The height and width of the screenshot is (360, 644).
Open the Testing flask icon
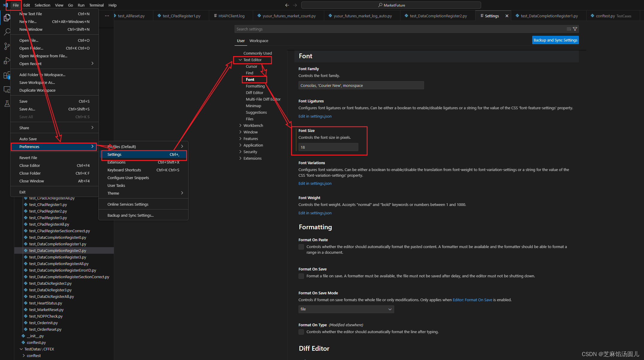(7, 104)
